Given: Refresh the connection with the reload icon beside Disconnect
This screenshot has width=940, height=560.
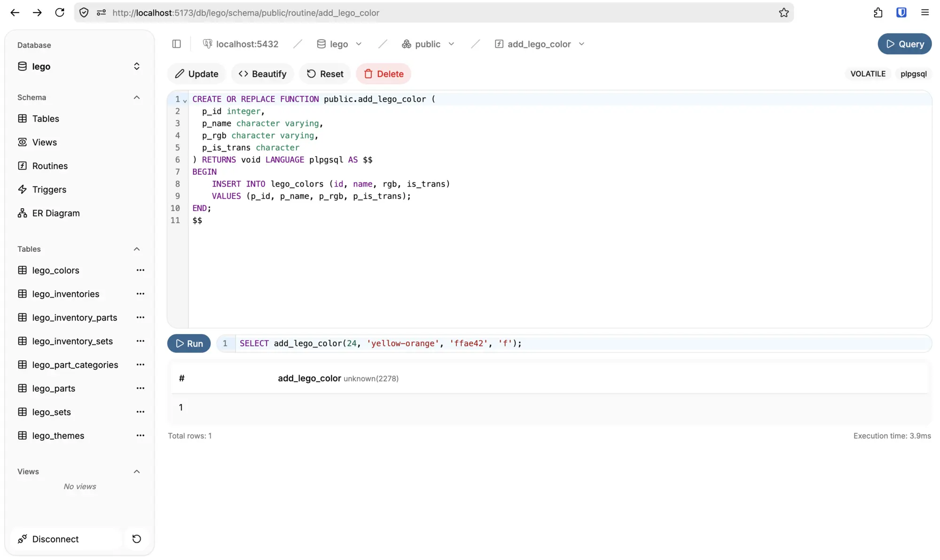Looking at the screenshot, I should coord(137,539).
